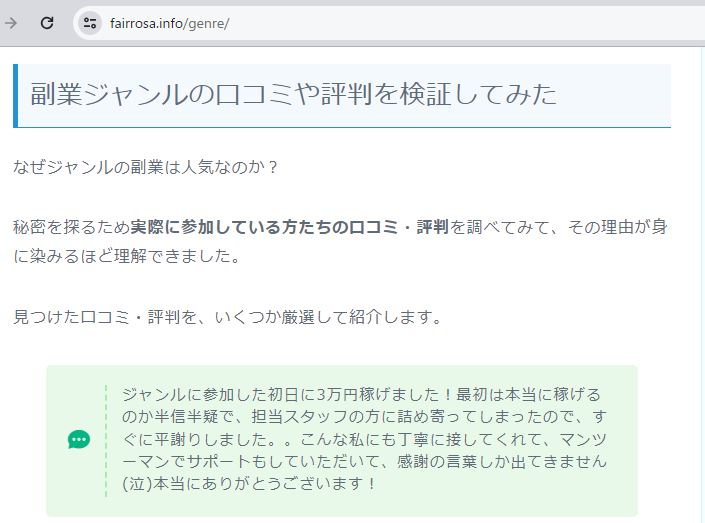The height and width of the screenshot is (523, 705).
Task: Click line に染みるほど理解できました。
Action: [127, 256]
